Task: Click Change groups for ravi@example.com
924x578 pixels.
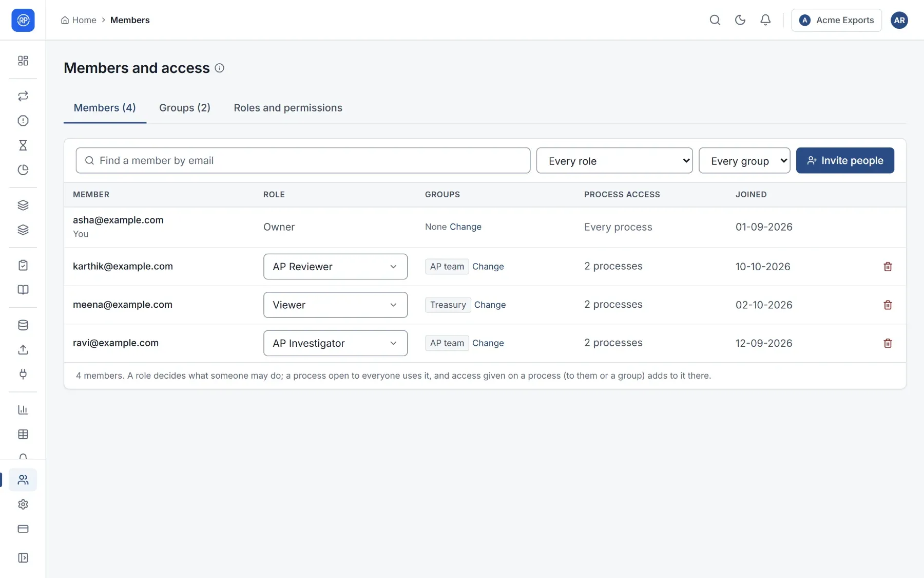Action: tap(488, 343)
